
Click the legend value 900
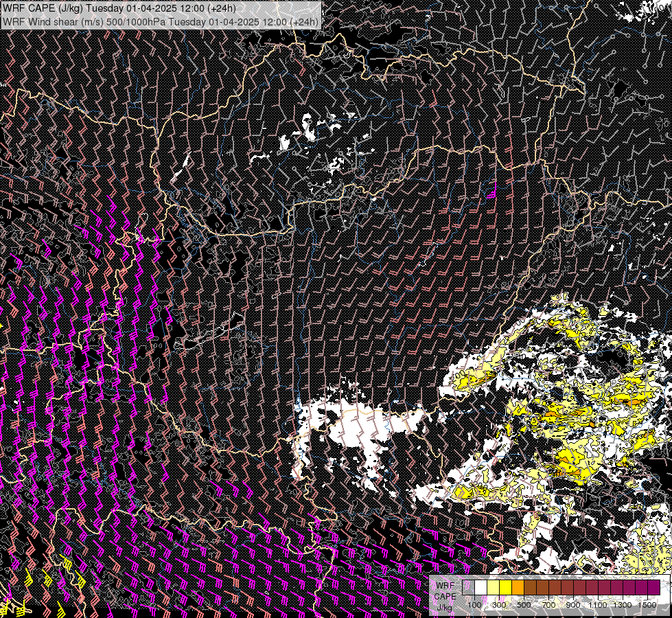tap(573, 605)
